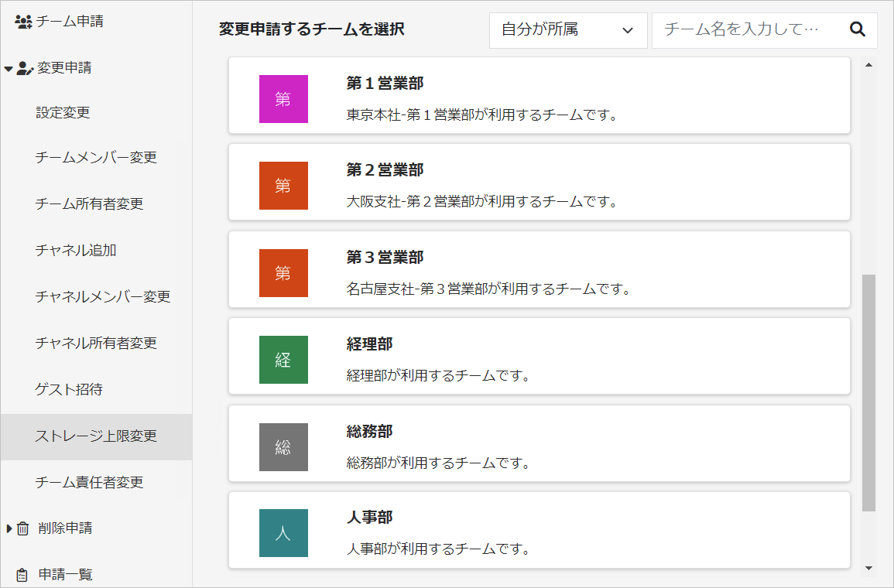Choose the 総務部 team title
Image resolution: width=894 pixels, height=588 pixels.
pos(369,432)
